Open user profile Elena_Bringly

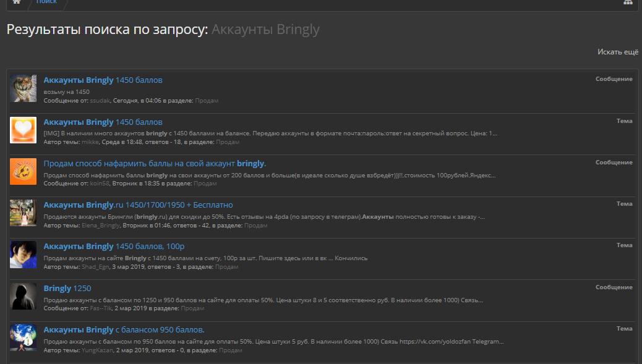(101, 226)
